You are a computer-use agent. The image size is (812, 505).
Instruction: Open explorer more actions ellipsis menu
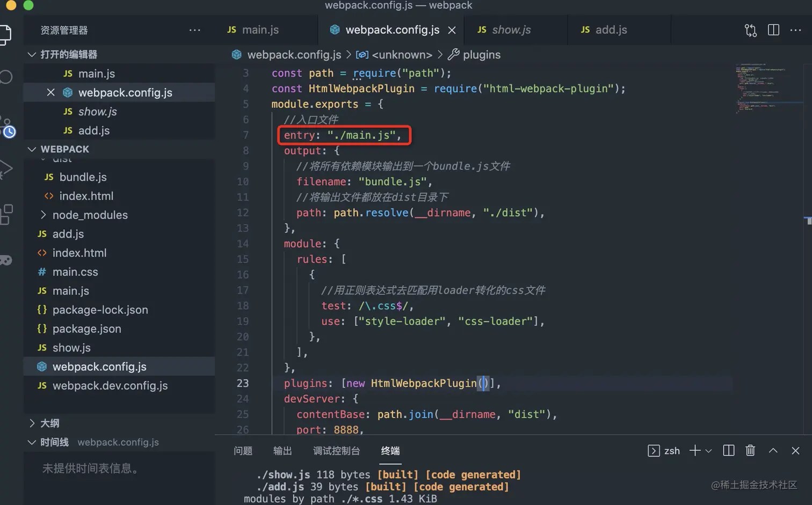coord(194,30)
